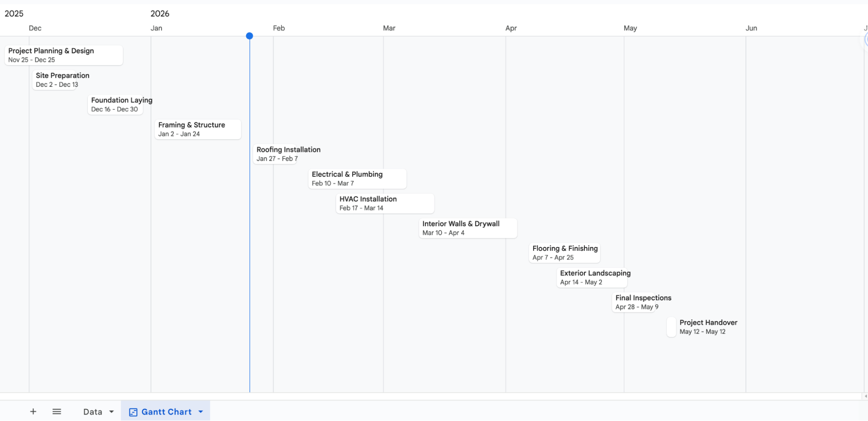Select the Project Planning & Design card

coord(63,55)
